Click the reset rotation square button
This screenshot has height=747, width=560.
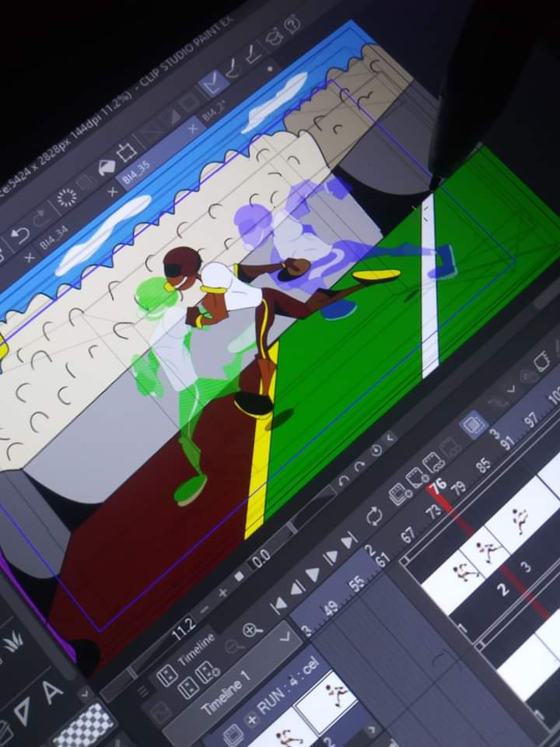pyautogui.click(x=240, y=577)
